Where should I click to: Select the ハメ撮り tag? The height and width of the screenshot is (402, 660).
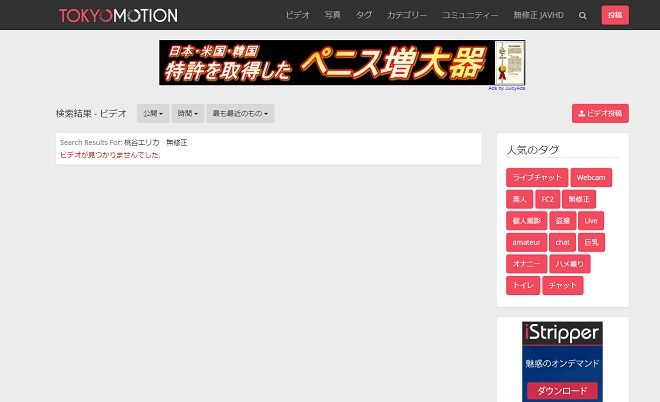(570, 264)
